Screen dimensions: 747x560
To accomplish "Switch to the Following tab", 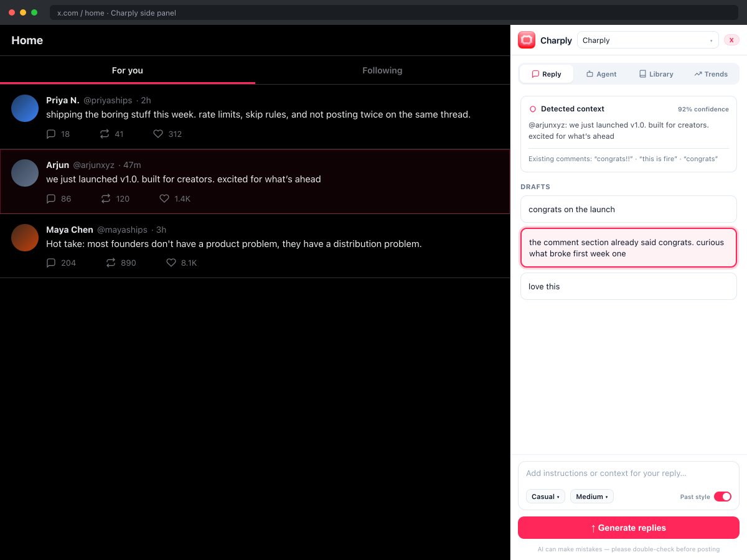I will (x=382, y=70).
